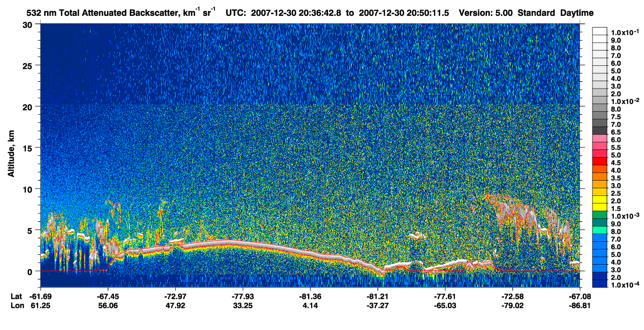644x330 pixels.
Task: Select the '5.5' color bar value
Action: click(616, 147)
